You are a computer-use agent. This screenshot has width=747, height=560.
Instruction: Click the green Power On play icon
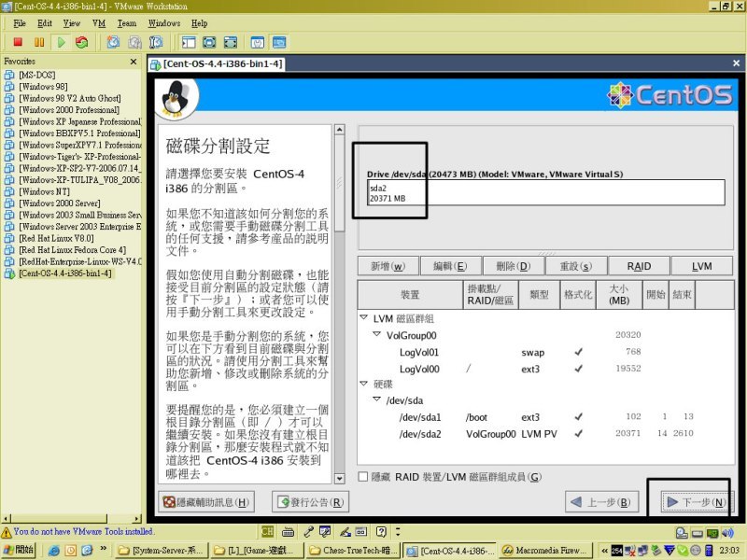click(61, 42)
